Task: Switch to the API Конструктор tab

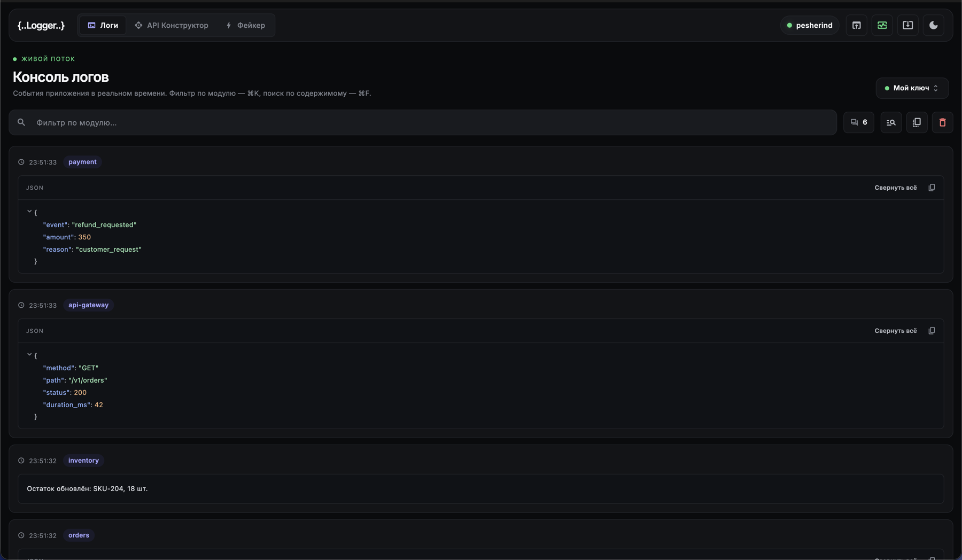Action: (x=172, y=25)
